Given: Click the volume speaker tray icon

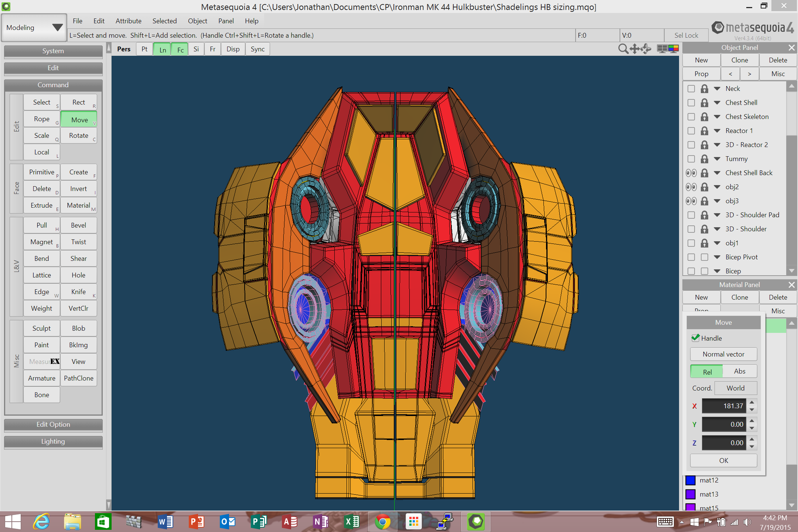Looking at the screenshot, I should pyautogui.click(x=748, y=522).
